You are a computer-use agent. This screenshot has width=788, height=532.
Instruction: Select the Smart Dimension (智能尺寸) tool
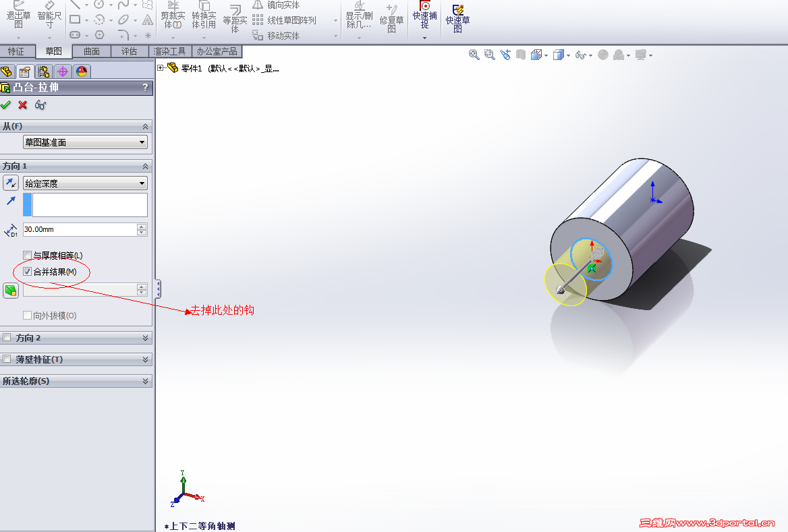pos(49,15)
